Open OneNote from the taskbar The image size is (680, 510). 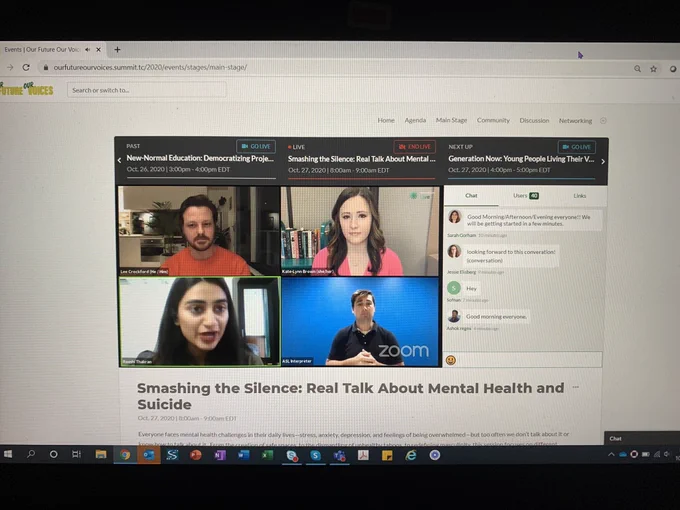click(x=220, y=455)
